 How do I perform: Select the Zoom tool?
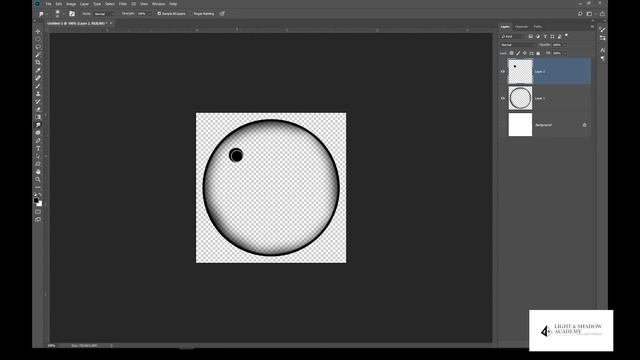[38, 180]
